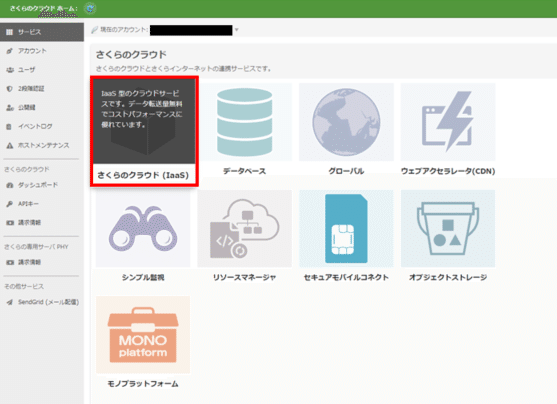Click the refresh icon in green header
This screenshot has height=404, width=557.
tap(90, 8)
